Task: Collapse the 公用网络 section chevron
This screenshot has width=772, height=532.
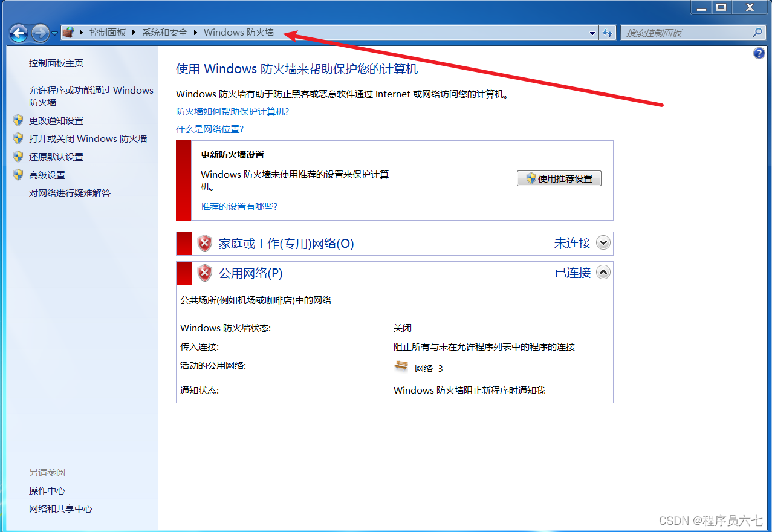Action: [x=603, y=272]
